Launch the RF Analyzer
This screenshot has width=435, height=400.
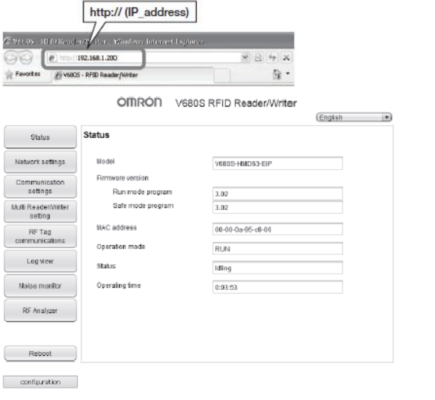coord(40,311)
